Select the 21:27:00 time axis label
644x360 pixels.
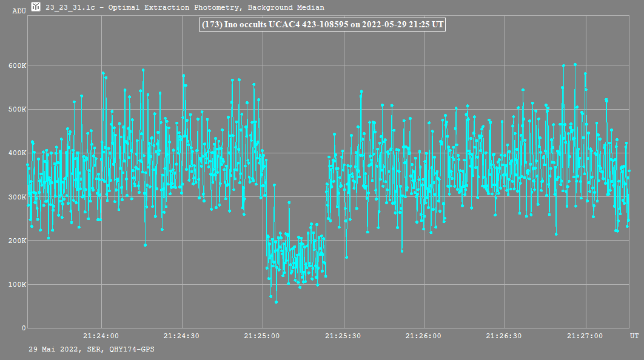[x=585, y=336]
